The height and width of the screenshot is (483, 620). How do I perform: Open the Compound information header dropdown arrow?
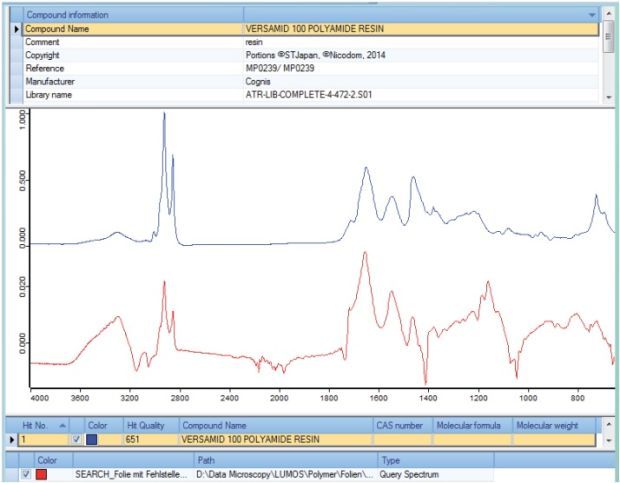592,16
